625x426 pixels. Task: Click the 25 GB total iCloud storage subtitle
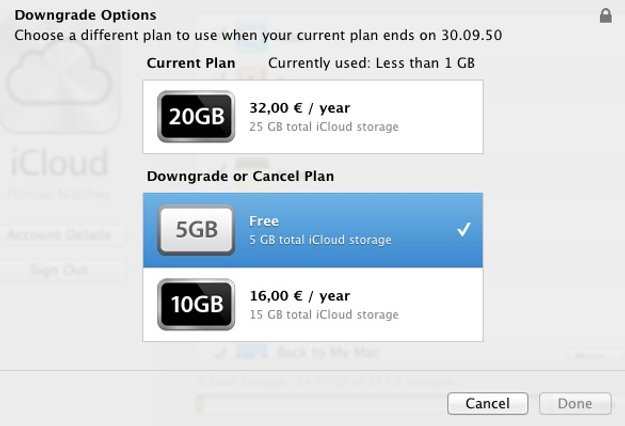[x=324, y=127]
